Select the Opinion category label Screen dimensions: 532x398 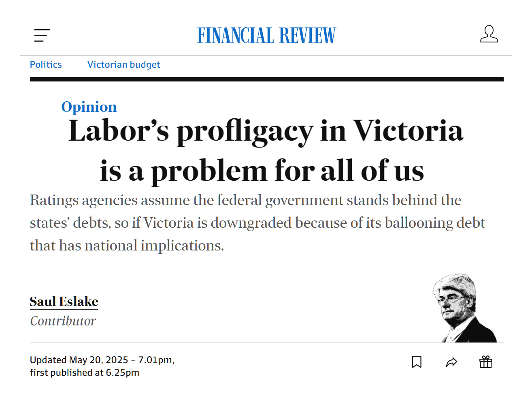click(x=89, y=107)
